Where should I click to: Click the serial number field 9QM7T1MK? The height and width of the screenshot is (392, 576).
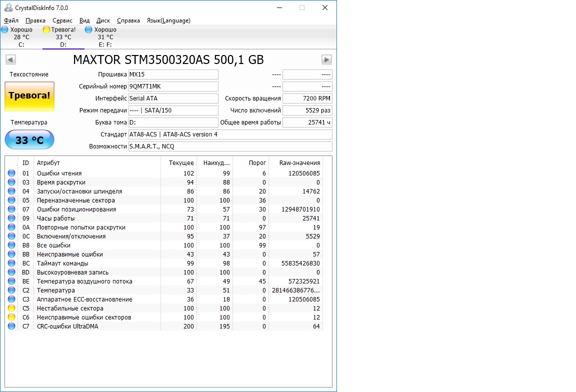173,86
